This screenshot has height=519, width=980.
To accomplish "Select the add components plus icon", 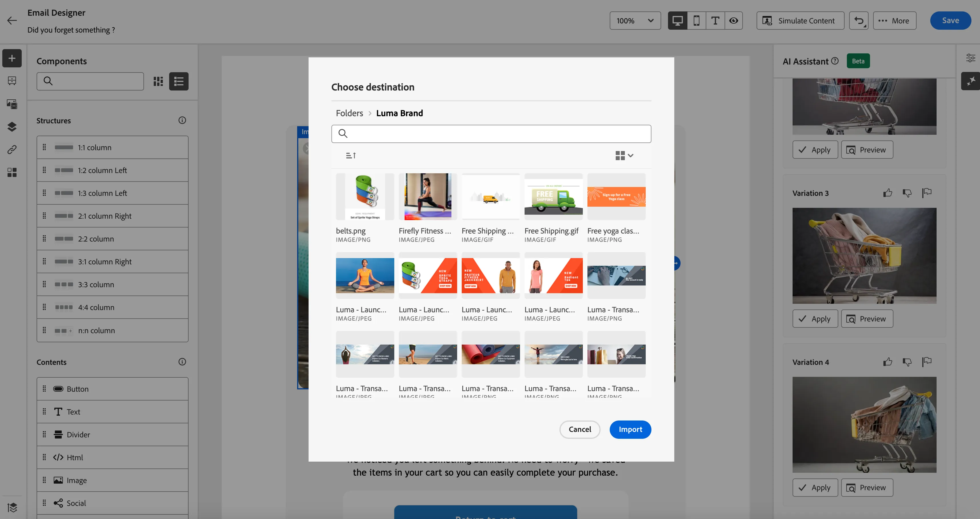I will pos(12,58).
